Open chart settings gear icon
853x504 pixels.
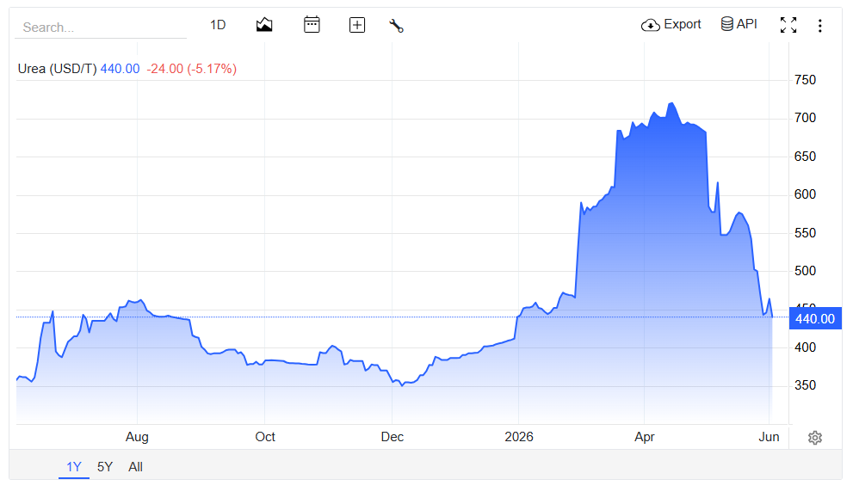(815, 438)
